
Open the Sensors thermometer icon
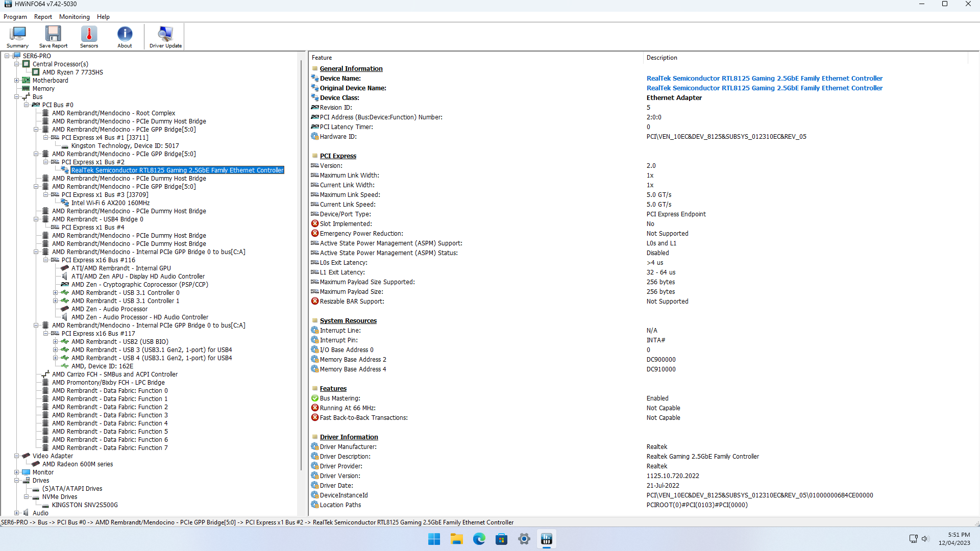[x=89, y=37]
